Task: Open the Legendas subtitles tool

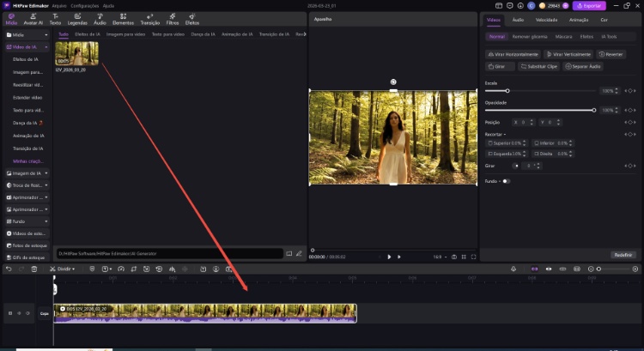Action: (x=77, y=19)
